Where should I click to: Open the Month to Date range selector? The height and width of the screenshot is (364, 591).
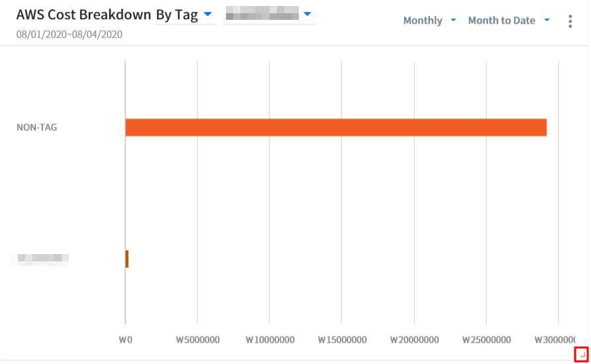[502, 21]
